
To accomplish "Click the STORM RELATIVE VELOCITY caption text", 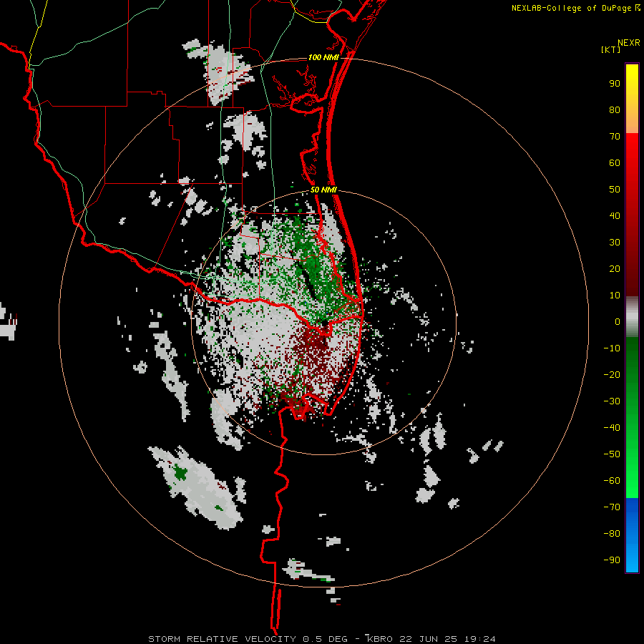I will point(223,639).
